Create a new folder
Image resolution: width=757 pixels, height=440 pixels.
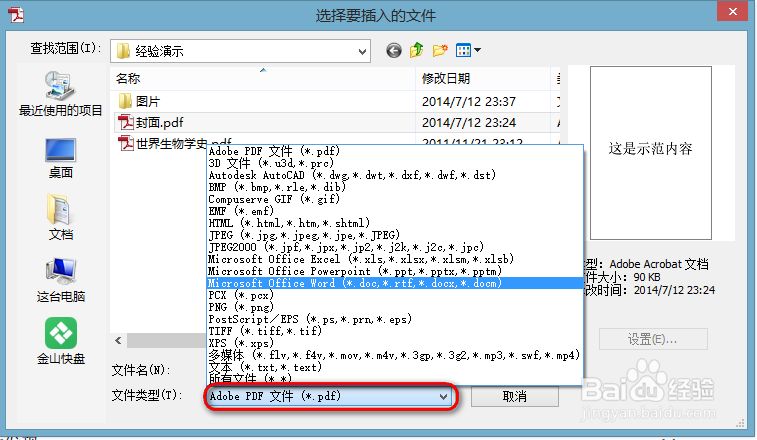tap(440, 50)
